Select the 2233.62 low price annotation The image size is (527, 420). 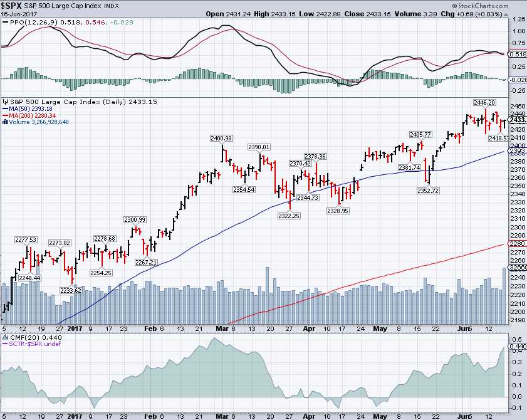[x=70, y=290]
